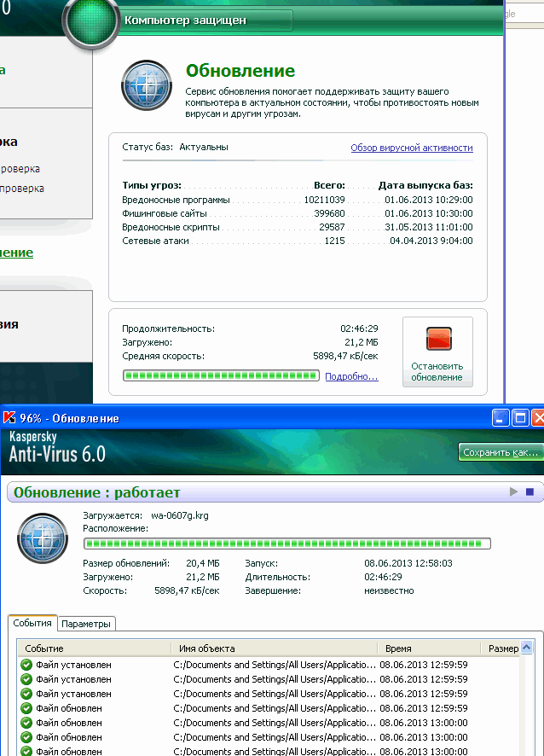This screenshot has height=756, width=544.
Task: Click the Средняя скорость value 5898,47 кБ/сек
Action: click(345, 356)
